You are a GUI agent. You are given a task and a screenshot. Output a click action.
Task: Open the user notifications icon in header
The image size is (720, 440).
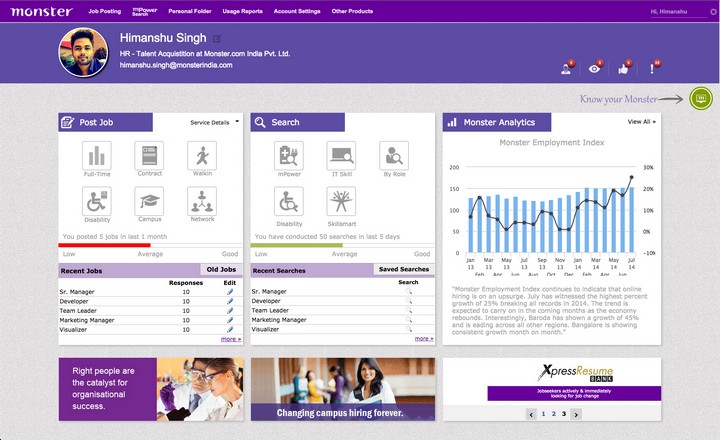click(x=567, y=68)
